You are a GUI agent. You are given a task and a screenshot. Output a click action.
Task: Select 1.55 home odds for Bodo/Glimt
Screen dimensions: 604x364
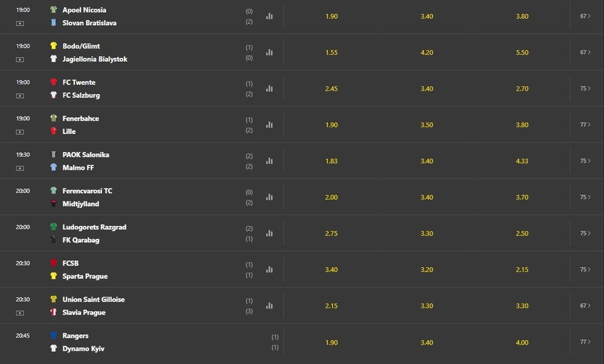(331, 53)
